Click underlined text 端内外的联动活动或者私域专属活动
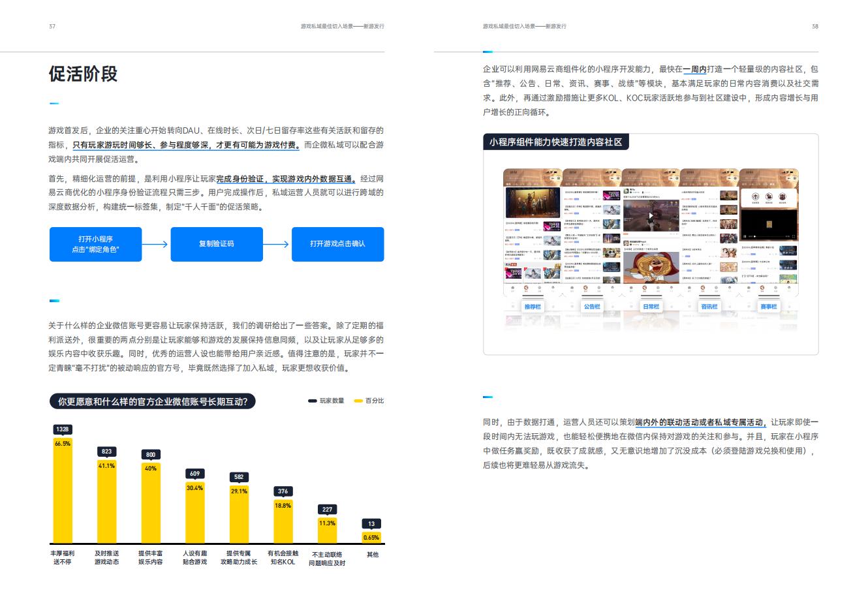 point(700,423)
